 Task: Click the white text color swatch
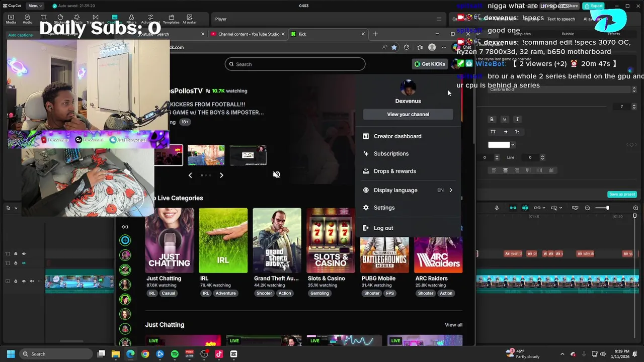click(x=499, y=145)
